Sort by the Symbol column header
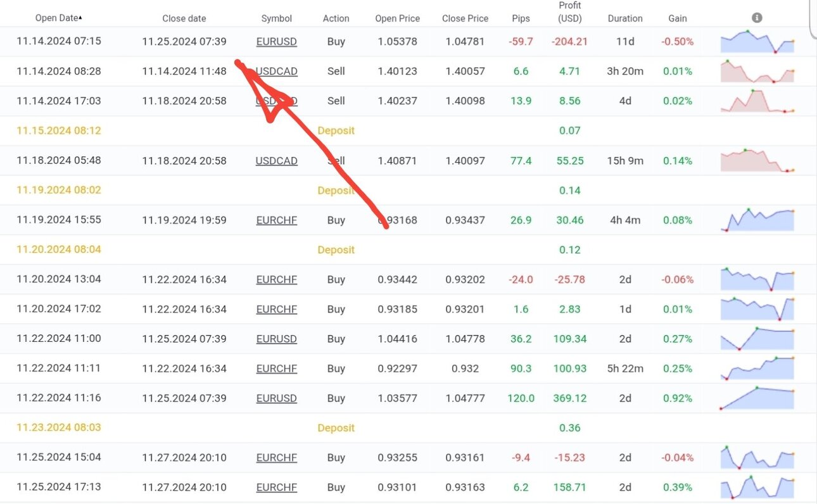Viewport: 817px width, 504px height. point(277,18)
